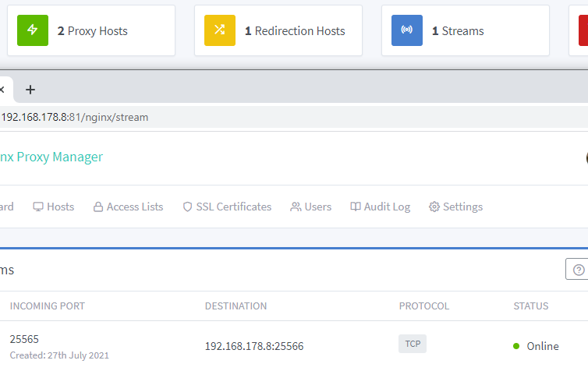Open the Hosts menu
The height and width of the screenshot is (371, 588).
(x=54, y=207)
